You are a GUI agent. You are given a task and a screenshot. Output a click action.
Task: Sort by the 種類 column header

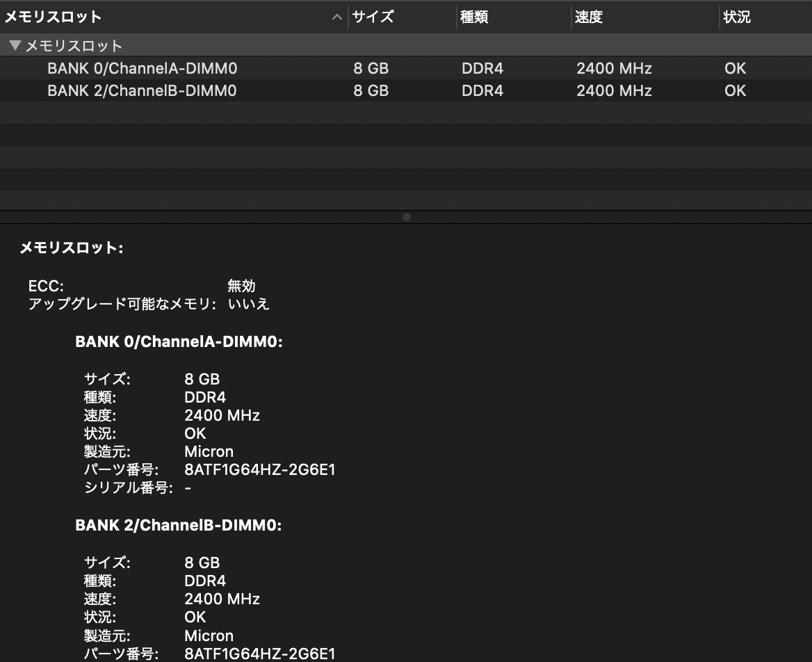(x=514, y=17)
